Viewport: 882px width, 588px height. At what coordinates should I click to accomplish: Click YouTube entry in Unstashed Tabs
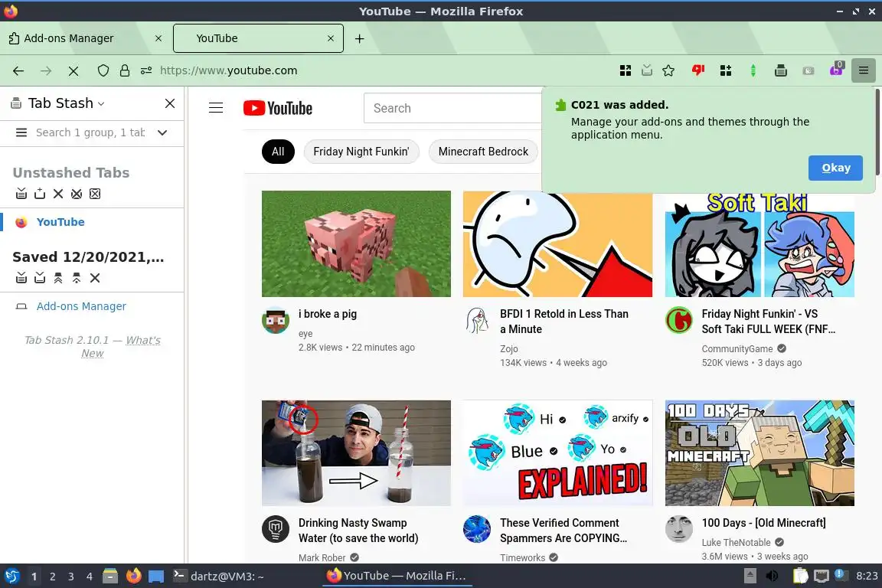click(60, 222)
